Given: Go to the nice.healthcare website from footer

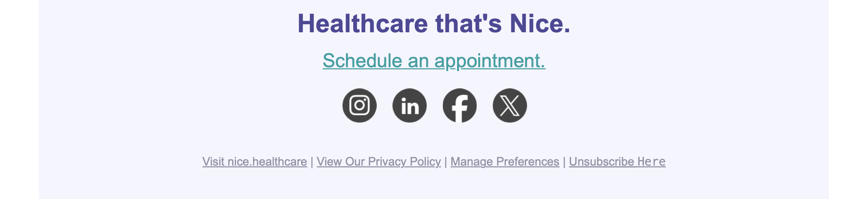Looking at the screenshot, I should click(254, 162).
